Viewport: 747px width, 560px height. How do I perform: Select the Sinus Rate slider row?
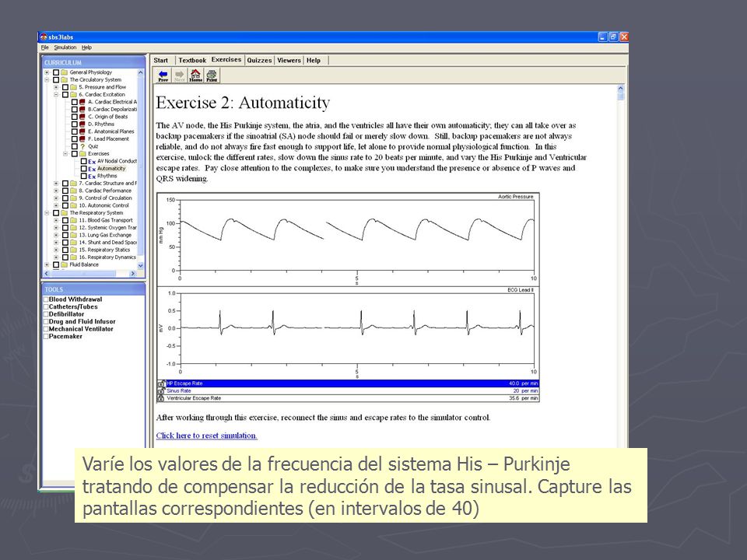[x=349, y=391]
